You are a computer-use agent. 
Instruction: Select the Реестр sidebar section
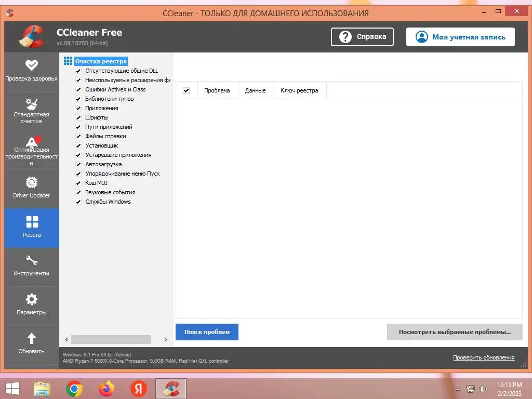pos(32,227)
